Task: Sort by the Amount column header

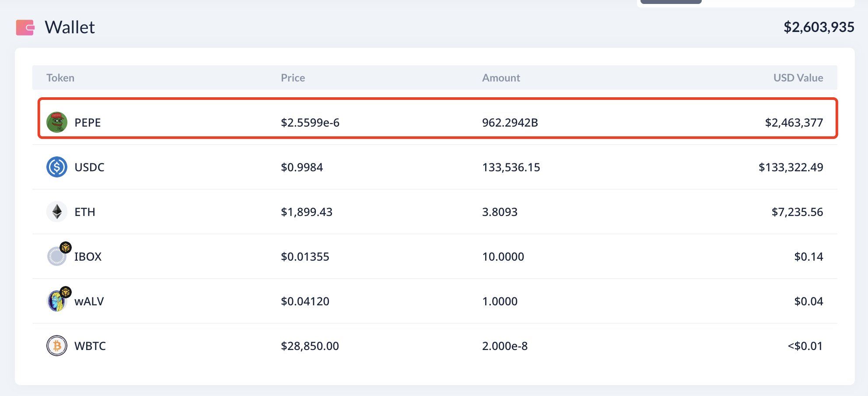Action: (501, 78)
